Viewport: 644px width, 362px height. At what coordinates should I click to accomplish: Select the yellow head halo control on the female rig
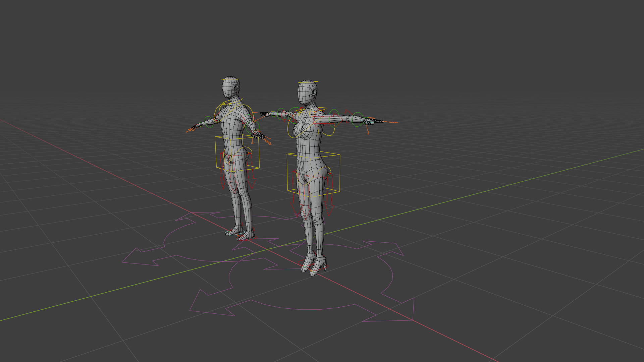[x=308, y=82]
